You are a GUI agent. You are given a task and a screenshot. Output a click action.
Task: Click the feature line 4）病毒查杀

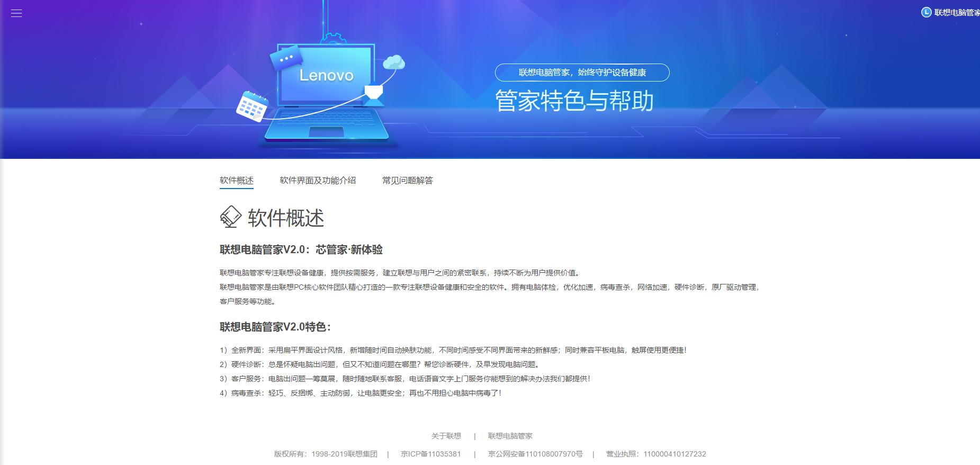click(x=361, y=393)
